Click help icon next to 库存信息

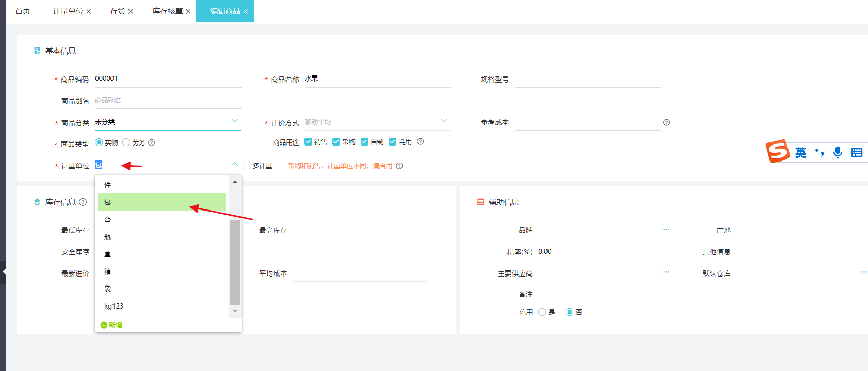coord(83,202)
